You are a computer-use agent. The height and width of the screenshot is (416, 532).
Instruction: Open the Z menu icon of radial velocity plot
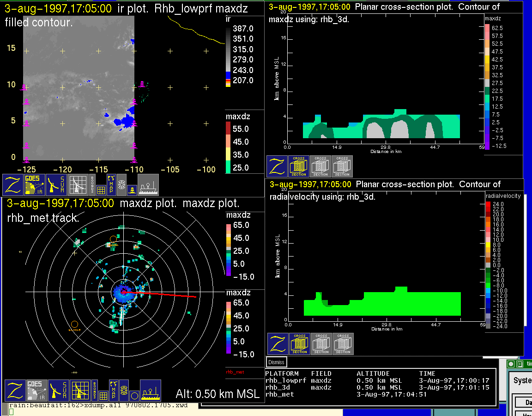pos(278,344)
